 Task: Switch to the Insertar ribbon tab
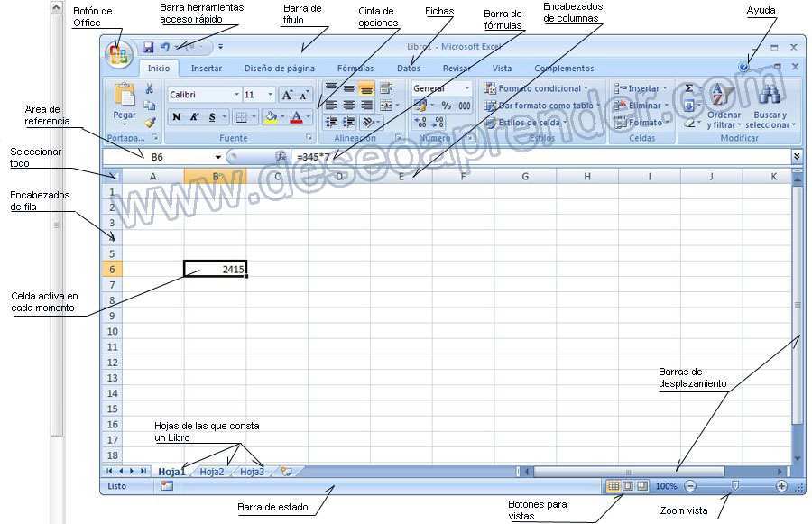pos(207,69)
